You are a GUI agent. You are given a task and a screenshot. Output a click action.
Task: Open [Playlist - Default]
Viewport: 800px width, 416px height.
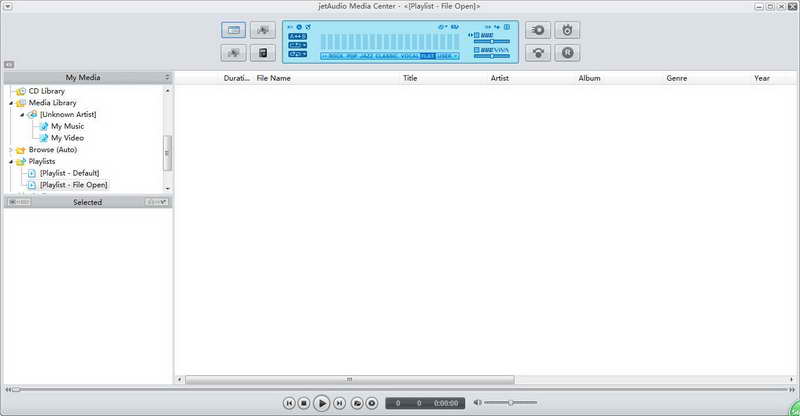coord(69,173)
